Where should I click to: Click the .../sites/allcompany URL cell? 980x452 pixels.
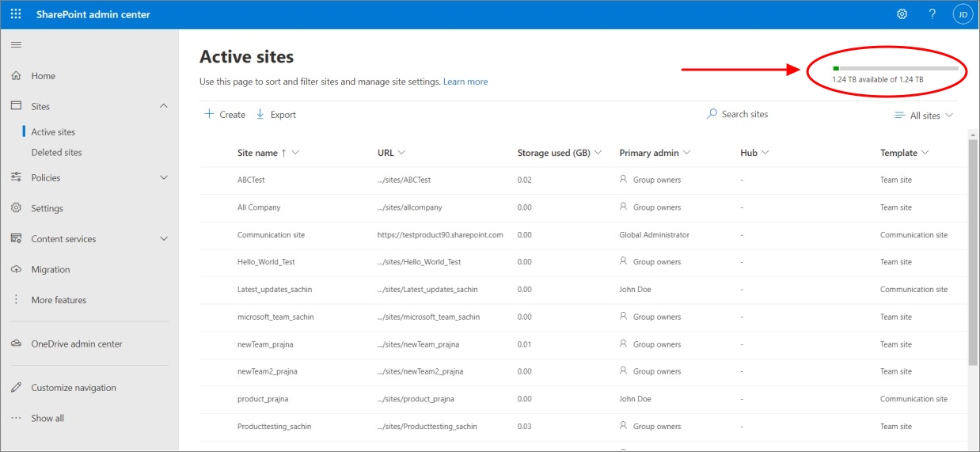pyautogui.click(x=410, y=207)
